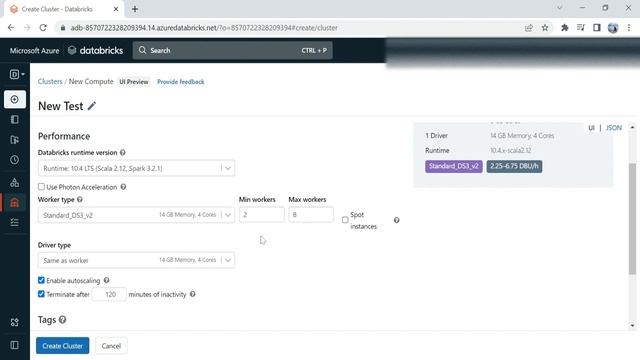The image size is (640, 360).
Task: Switch summary view to UI
Action: click(591, 128)
